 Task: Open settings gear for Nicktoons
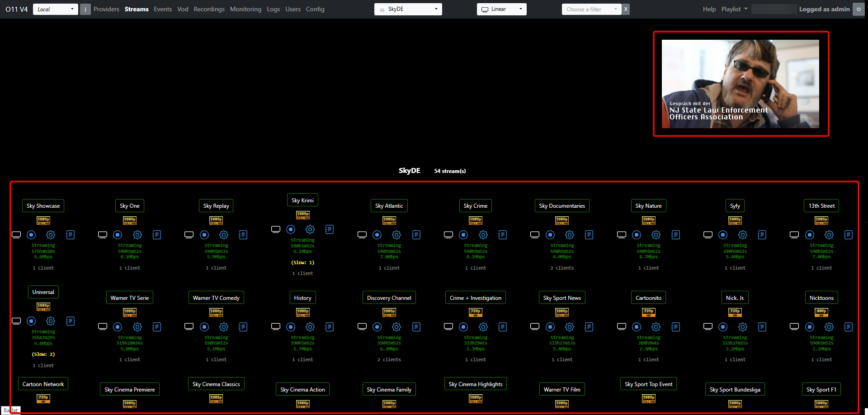tap(829, 326)
